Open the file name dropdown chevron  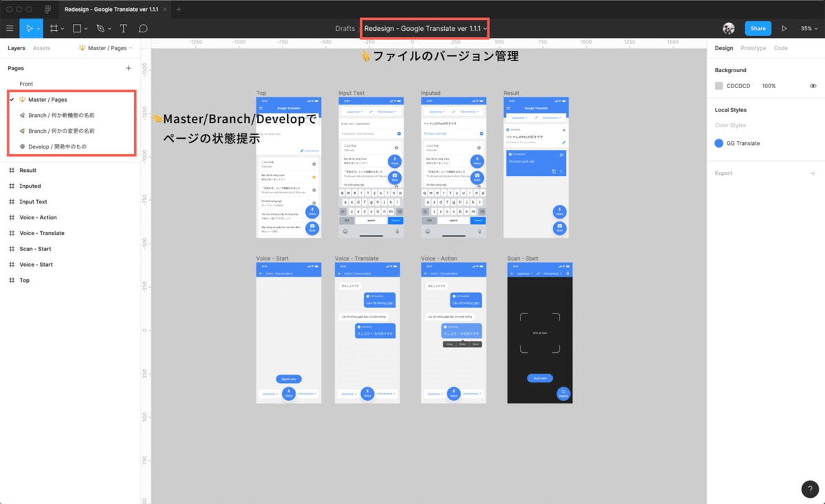click(485, 29)
